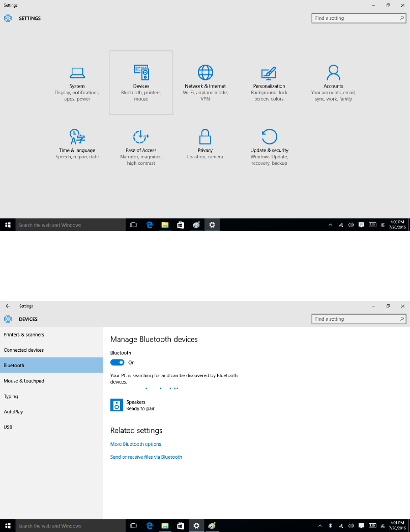
Task: Open Accounts settings category
Action: (x=333, y=83)
